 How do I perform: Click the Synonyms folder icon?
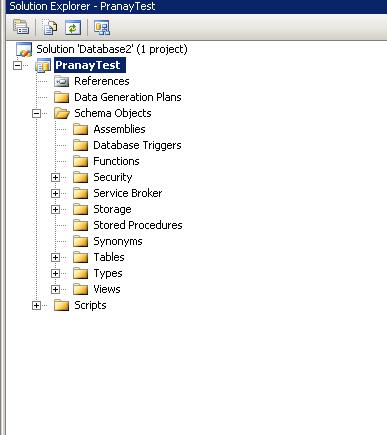tap(81, 241)
